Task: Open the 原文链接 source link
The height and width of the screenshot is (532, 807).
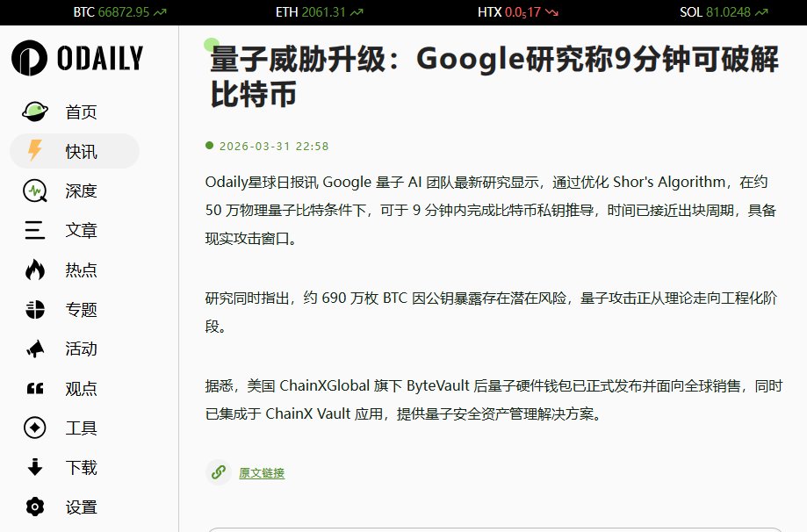Action: [262, 473]
